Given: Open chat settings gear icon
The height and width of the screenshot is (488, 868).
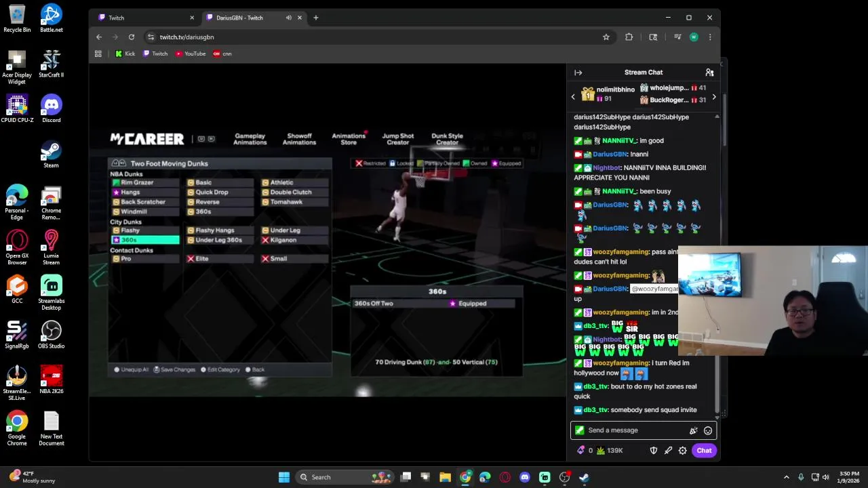Looking at the screenshot, I should click(683, 451).
